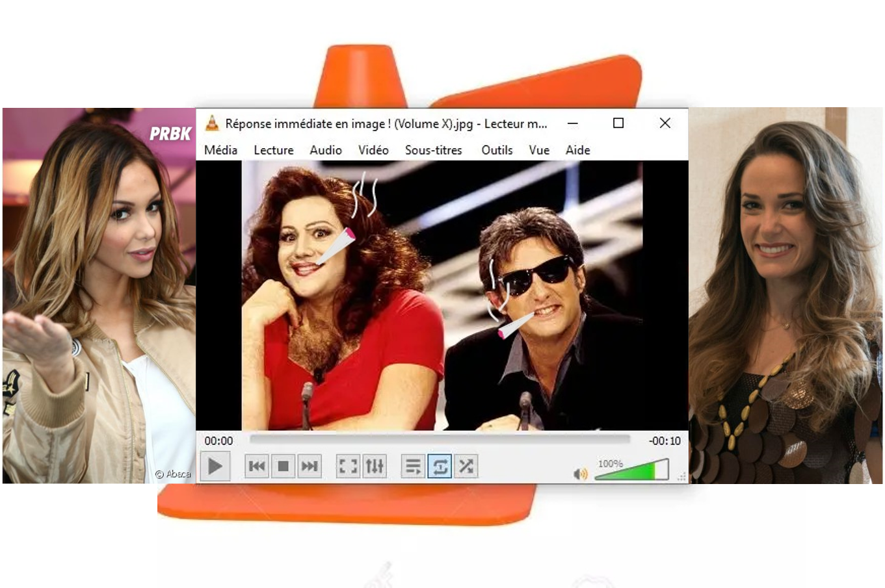
Task: Mute audio via speaker icon
Action: (580, 474)
